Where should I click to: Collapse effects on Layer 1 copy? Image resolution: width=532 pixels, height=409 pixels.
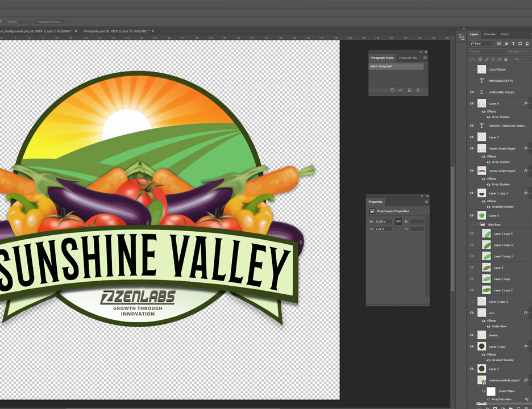pos(530,347)
